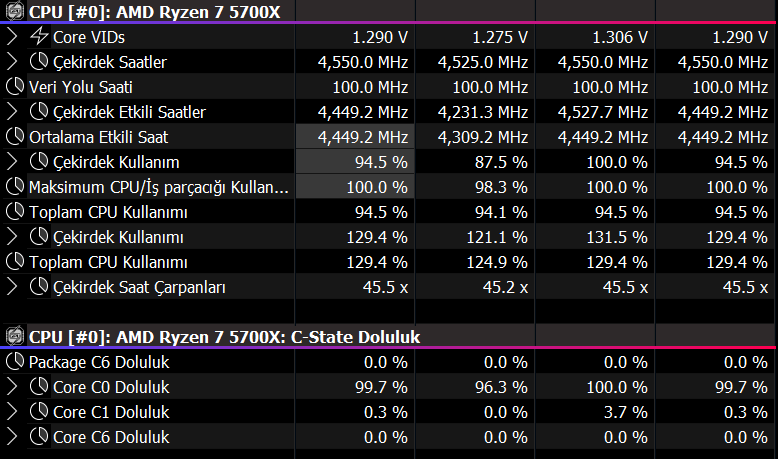Click the '87.5 %' core usage value
The image size is (778, 459).
pyautogui.click(x=501, y=162)
